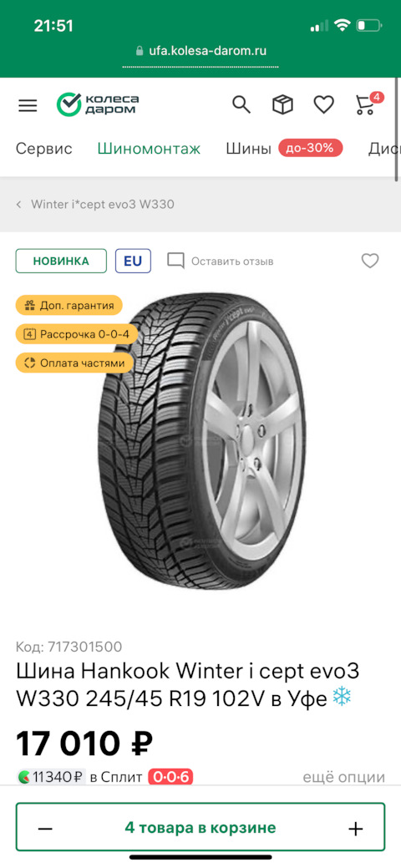Open the 4 товара в корзине button
This screenshot has height=868, width=401.
[200, 828]
